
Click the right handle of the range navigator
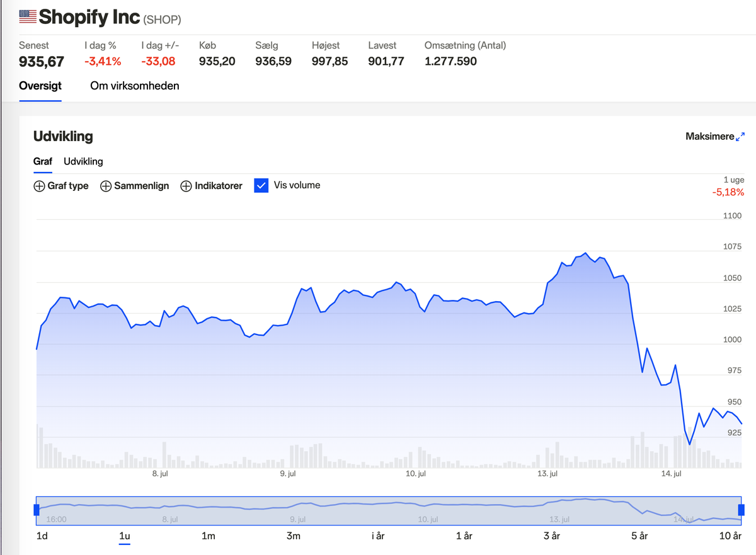tap(741, 510)
